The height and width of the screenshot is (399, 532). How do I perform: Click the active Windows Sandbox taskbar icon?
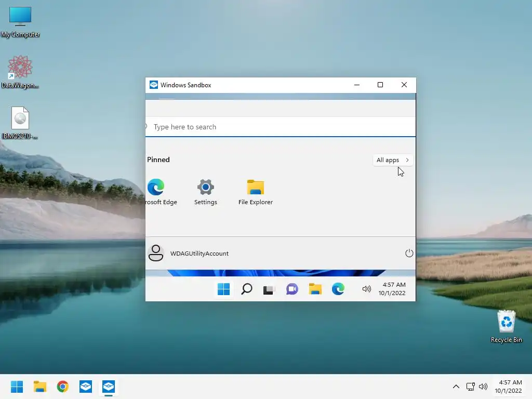[x=109, y=387]
